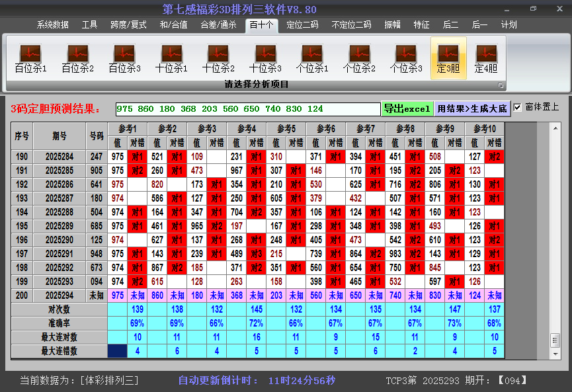The height and width of the screenshot is (392, 572).
Task: Open the 振幅 tab
Action: click(x=393, y=25)
